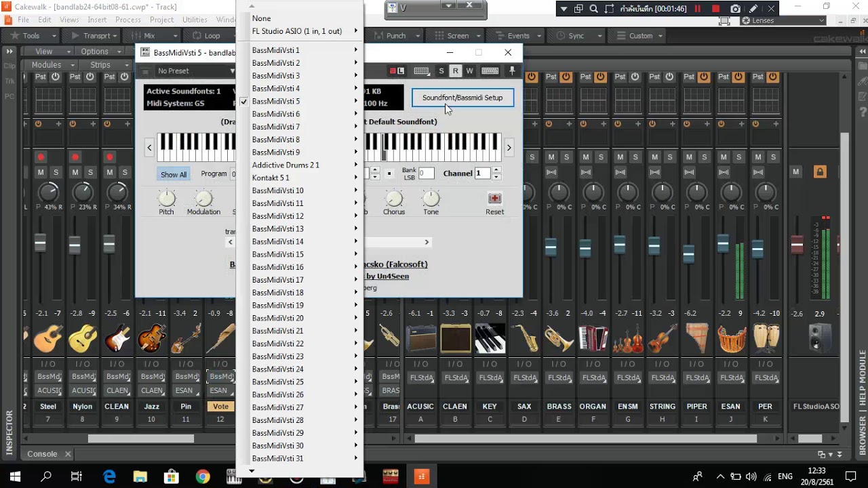This screenshot has height=488, width=868.
Task: Toggle the W write automation button in plugin header
Action: 469,70
